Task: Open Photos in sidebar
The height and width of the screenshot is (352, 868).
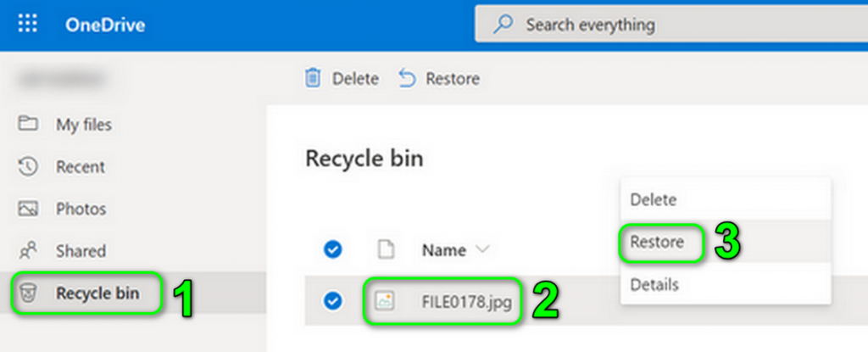Action: coord(81,209)
